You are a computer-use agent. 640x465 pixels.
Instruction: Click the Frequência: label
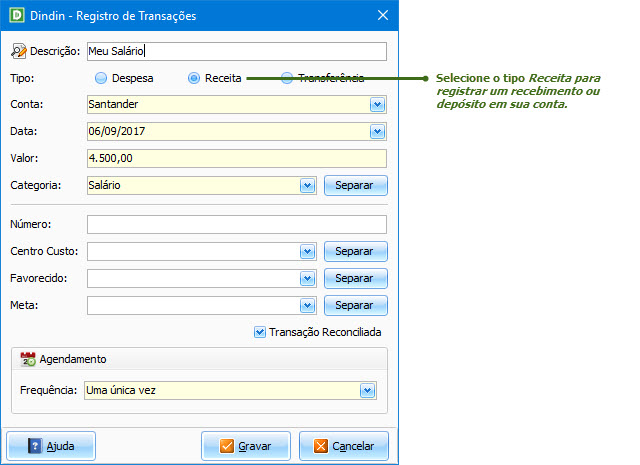click(x=48, y=390)
